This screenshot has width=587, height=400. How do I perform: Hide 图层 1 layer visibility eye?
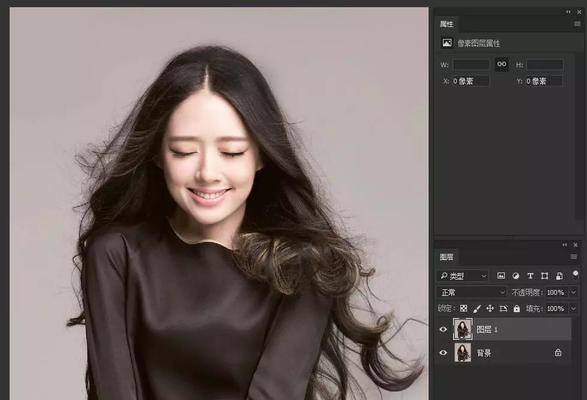click(443, 330)
